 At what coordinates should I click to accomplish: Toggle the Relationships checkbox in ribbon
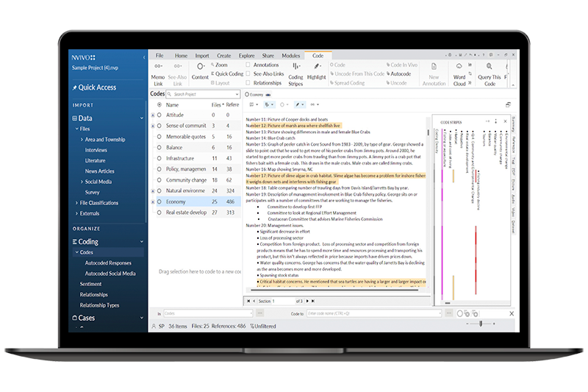pos(248,83)
